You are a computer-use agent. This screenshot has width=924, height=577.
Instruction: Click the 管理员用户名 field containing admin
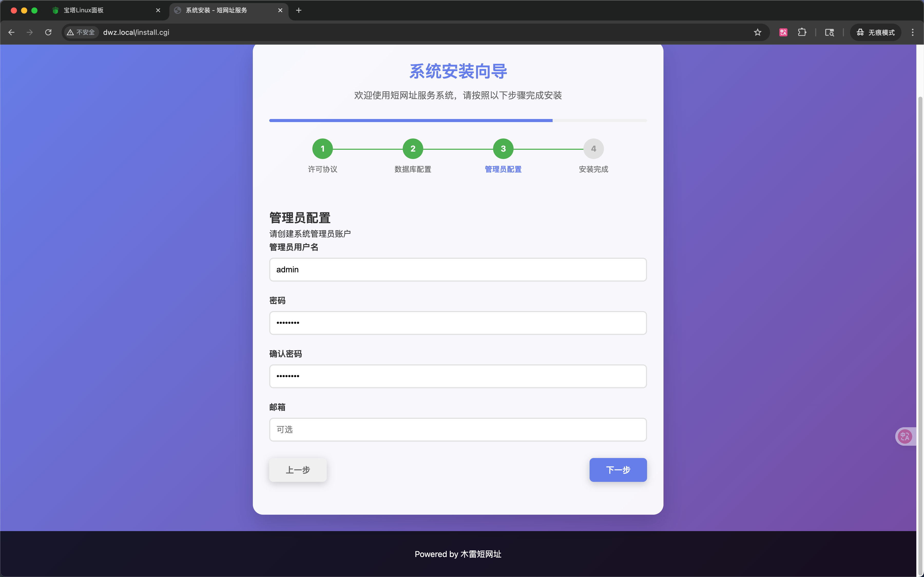458,270
